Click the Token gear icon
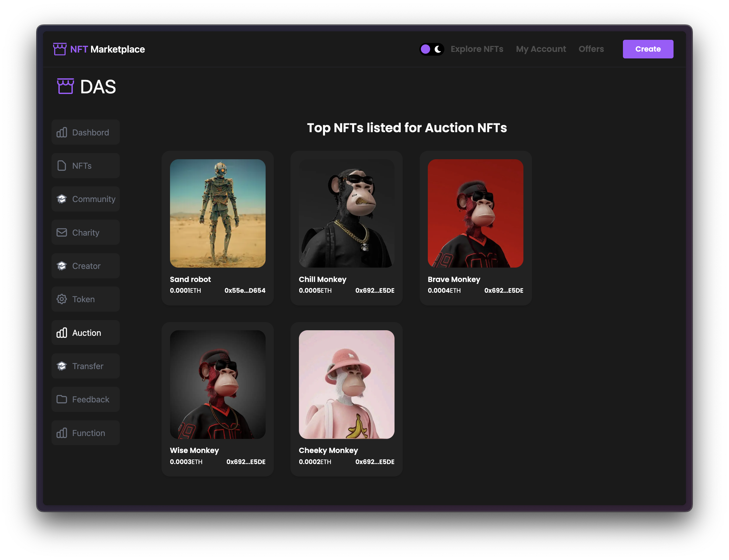This screenshot has width=729, height=560. pyautogui.click(x=62, y=299)
